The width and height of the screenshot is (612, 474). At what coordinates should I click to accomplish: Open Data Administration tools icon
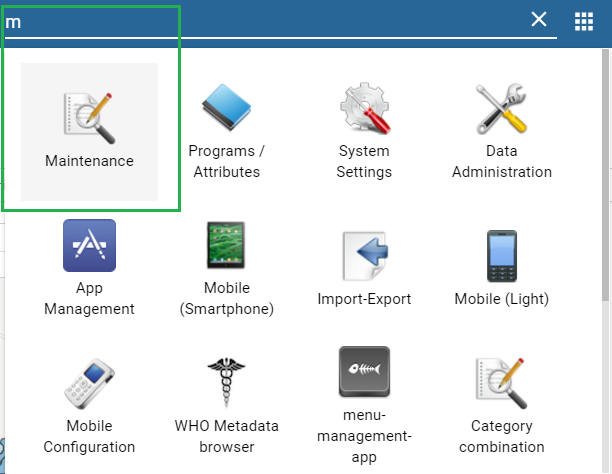click(501, 109)
